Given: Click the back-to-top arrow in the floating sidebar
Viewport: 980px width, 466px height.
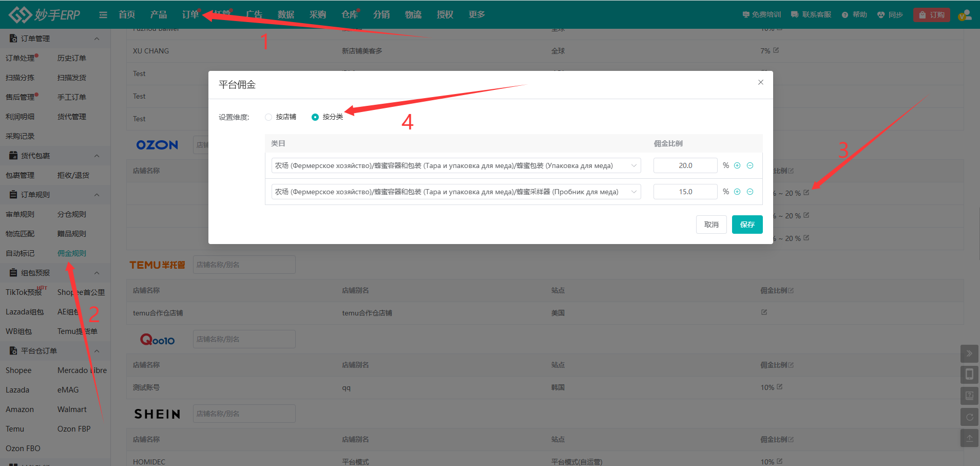Looking at the screenshot, I should (x=969, y=438).
